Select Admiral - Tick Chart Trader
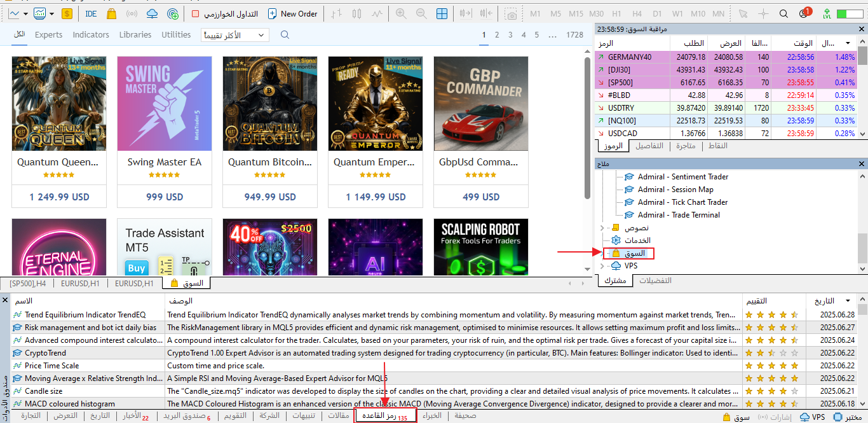 [x=682, y=202]
